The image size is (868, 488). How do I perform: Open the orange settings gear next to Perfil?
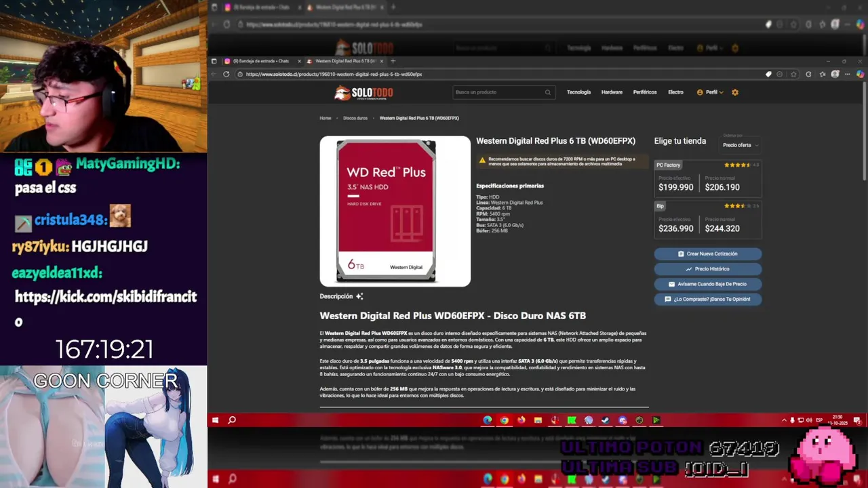point(735,92)
